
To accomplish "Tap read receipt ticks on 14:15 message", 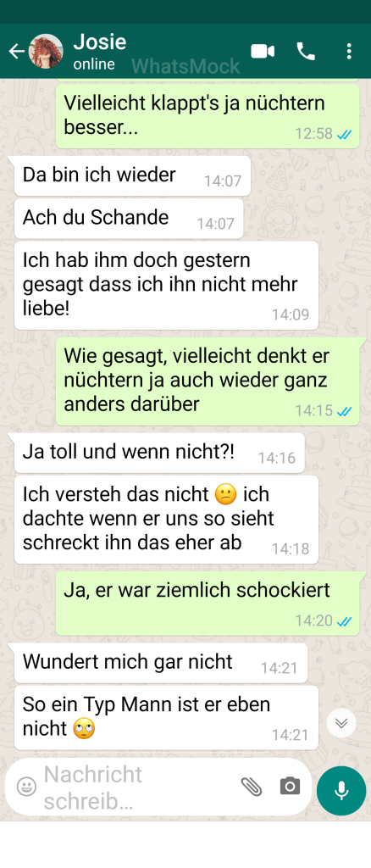I will point(345,411).
